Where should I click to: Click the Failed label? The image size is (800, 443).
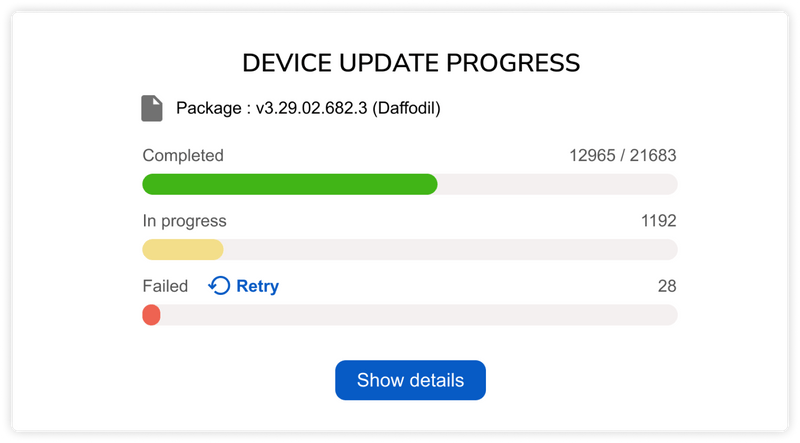coord(165,286)
